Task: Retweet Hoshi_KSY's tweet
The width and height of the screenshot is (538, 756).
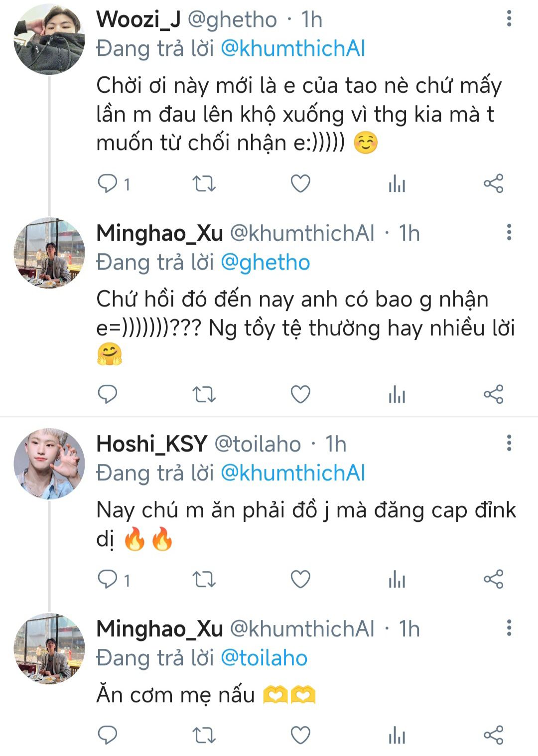Action: (x=204, y=580)
